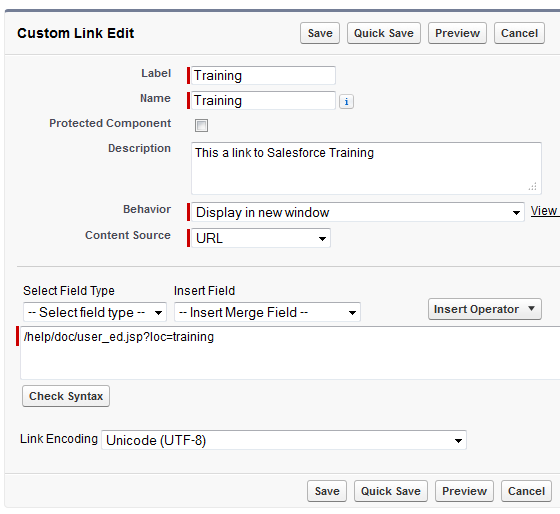Image resolution: width=560 pixels, height=514 pixels.
Task: Click the top Preview button
Action: coord(457,33)
